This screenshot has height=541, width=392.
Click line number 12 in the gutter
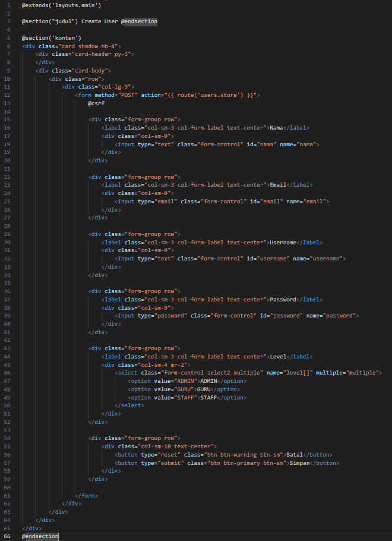tap(7, 95)
